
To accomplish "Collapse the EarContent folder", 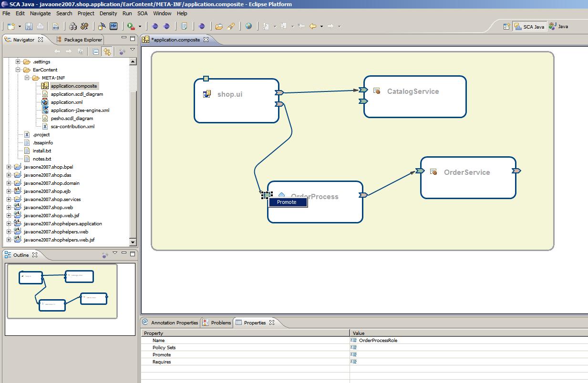I will pyautogui.click(x=18, y=70).
